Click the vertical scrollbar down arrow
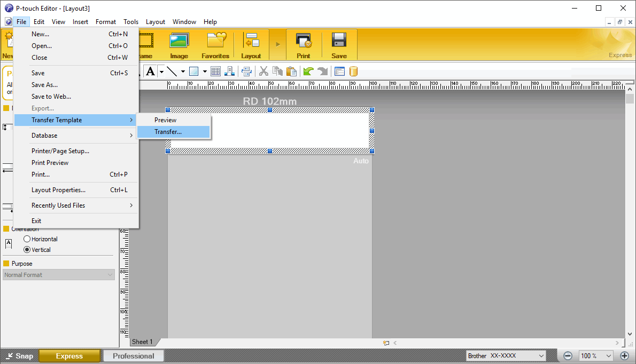 pyautogui.click(x=630, y=334)
